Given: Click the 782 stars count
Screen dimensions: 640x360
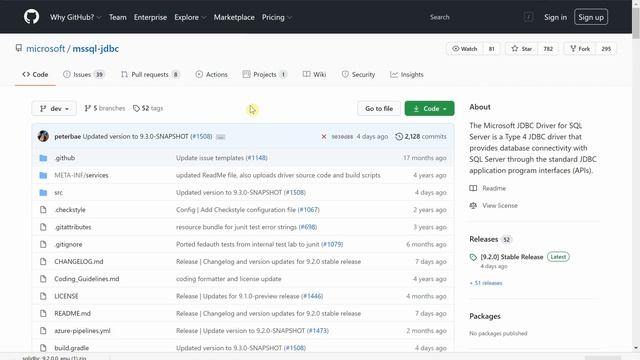Looking at the screenshot, I should pyautogui.click(x=548, y=49).
